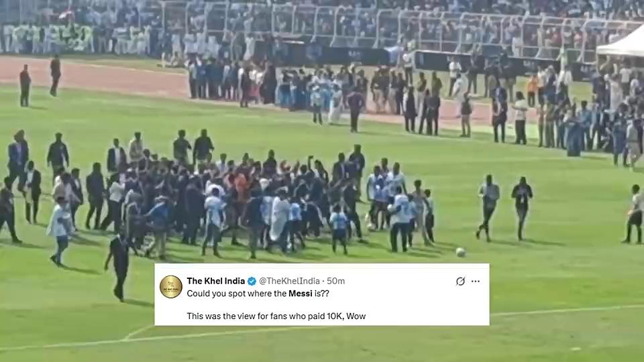Open The Khel India display name link
Screen dimensions: 644x362
[215, 281]
